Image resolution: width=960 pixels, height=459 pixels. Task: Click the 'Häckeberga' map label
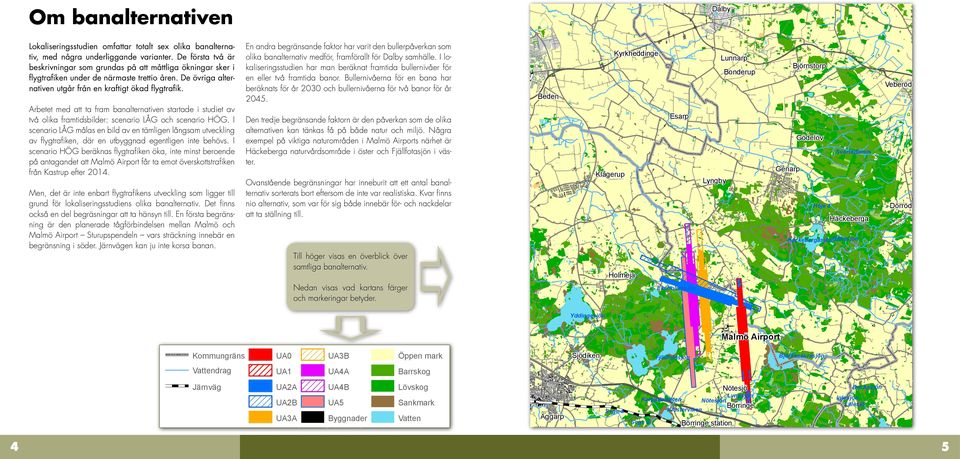coord(849,218)
